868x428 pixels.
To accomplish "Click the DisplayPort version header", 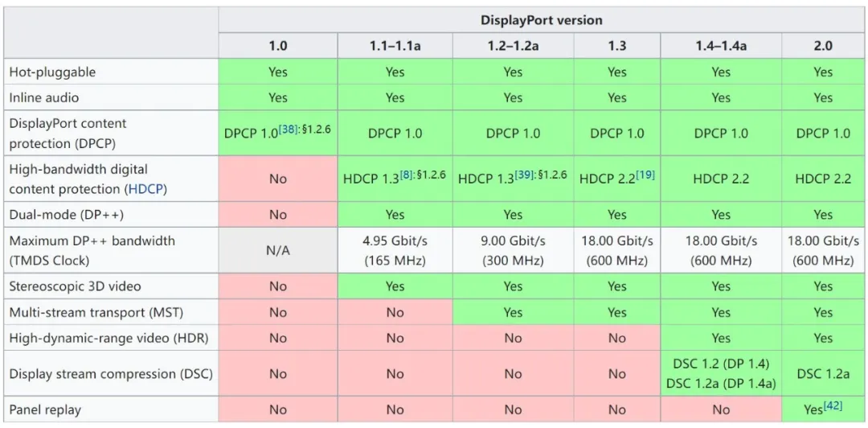I will (541, 20).
